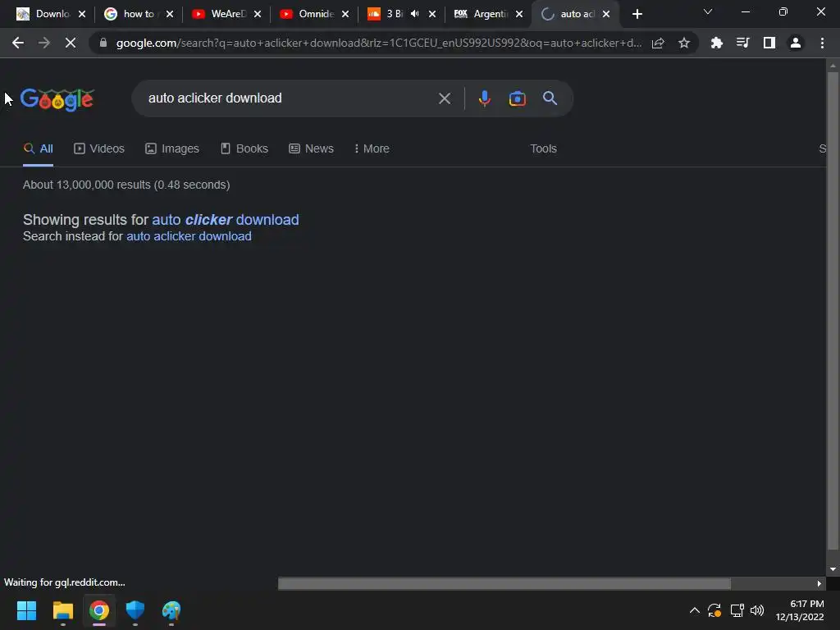Viewport: 840px width, 630px height.
Task: Open the 6:17 PM clock and calendar
Action: [x=801, y=610]
